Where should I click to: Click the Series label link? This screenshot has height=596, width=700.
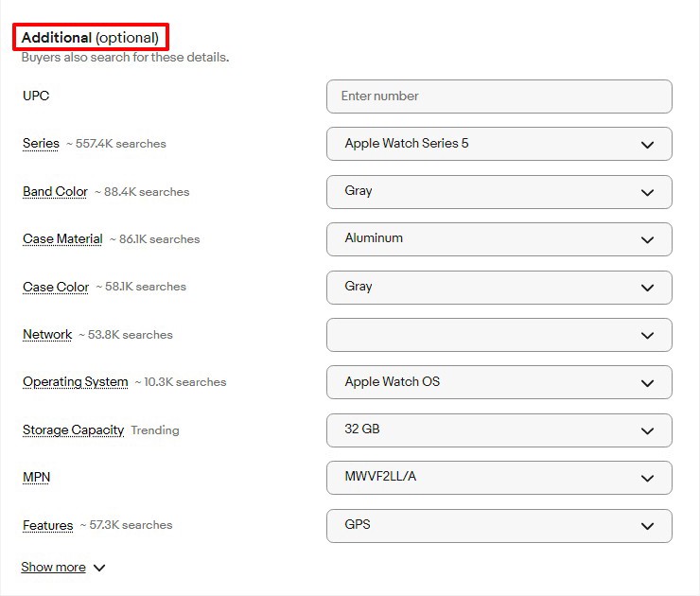pyautogui.click(x=41, y=143)
